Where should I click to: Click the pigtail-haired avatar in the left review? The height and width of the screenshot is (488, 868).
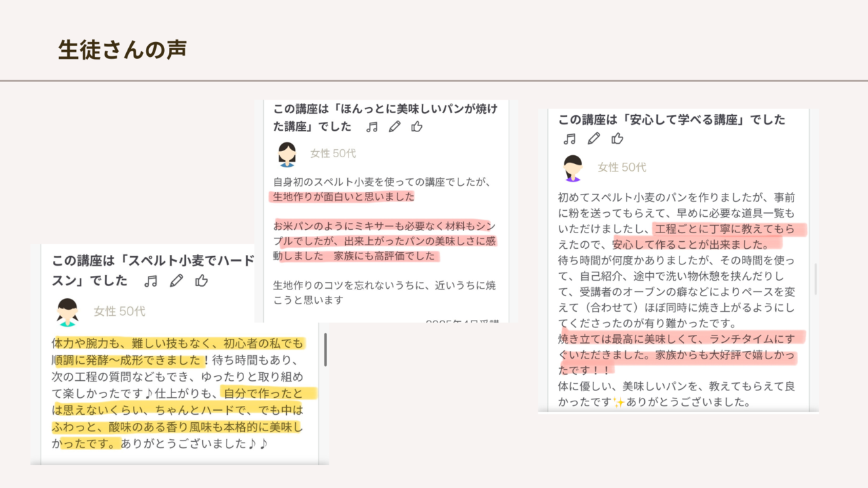click(x=67, y=312)
